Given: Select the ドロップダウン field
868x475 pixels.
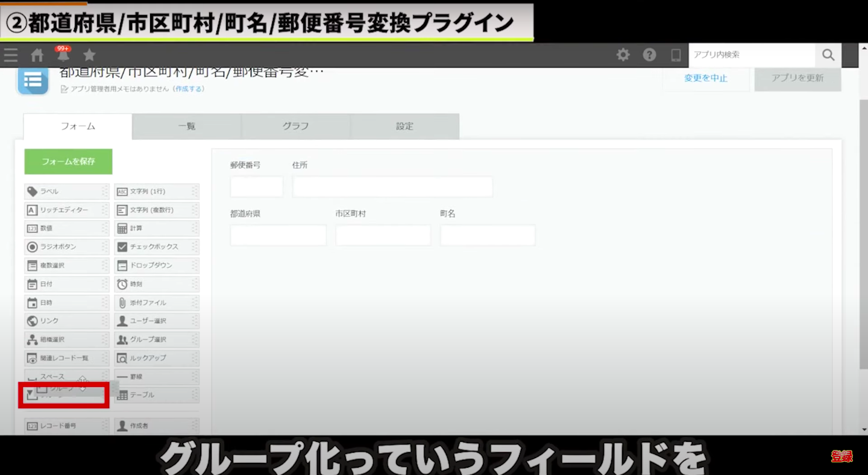Looking at the screenshot, I should (156, 266).
